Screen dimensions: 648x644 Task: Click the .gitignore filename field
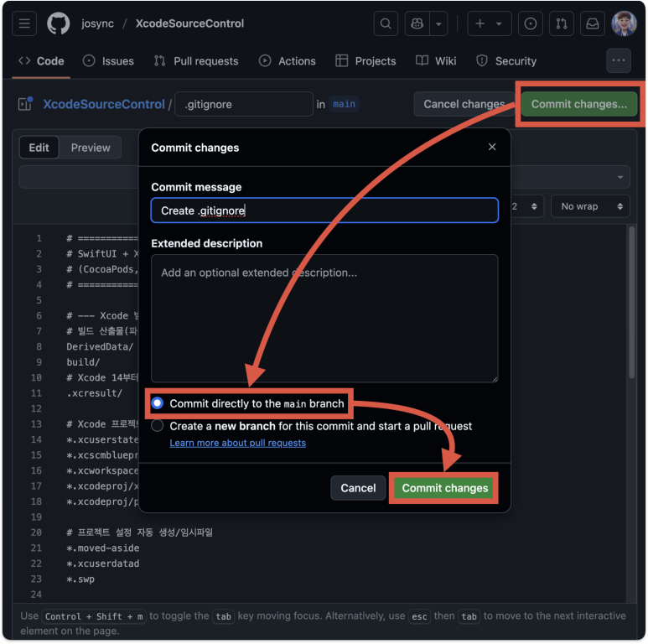(244, 104)
